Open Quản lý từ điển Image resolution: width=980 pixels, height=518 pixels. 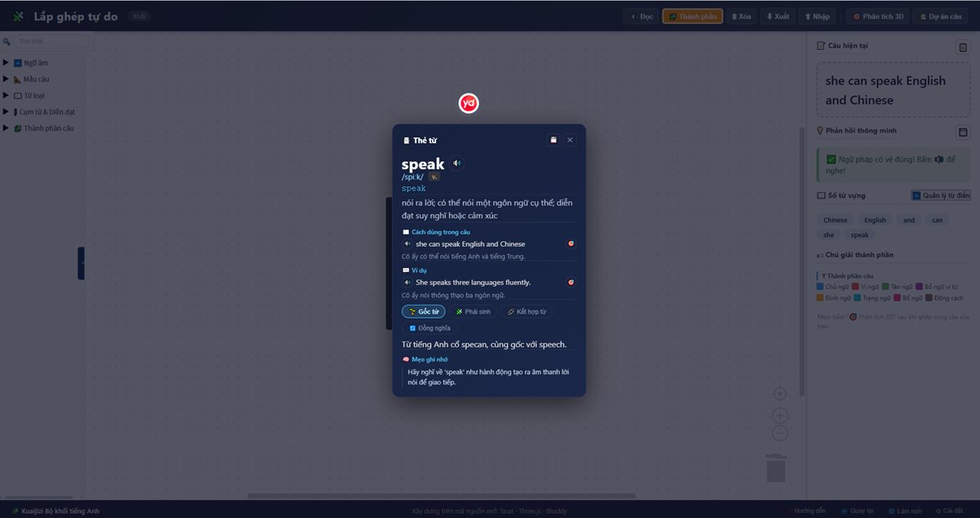click(x=941, y=195)
